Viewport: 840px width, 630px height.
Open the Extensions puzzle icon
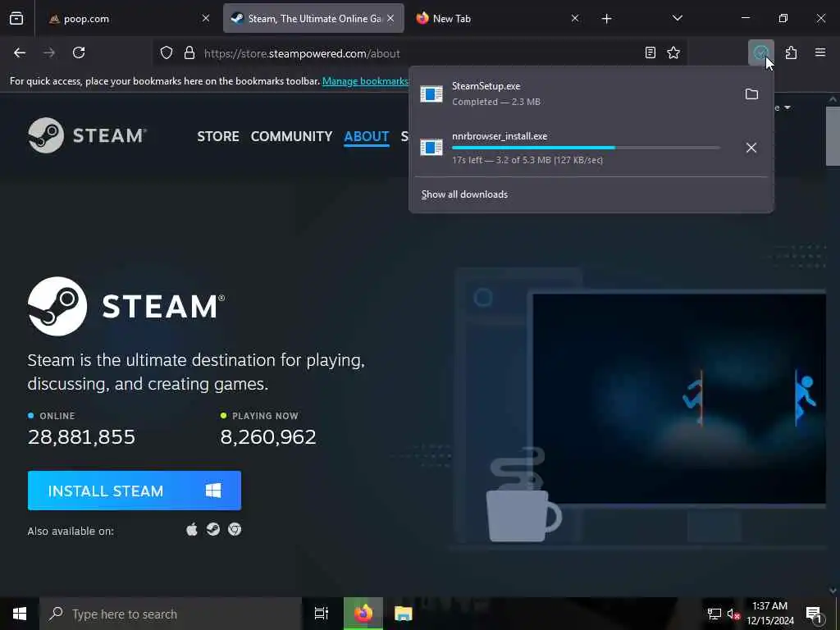[791, 52]
